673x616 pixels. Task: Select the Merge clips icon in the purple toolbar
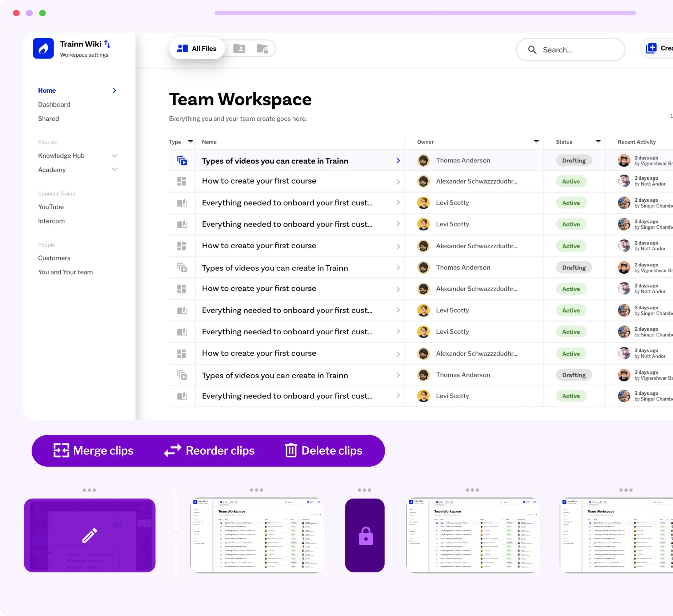pos(61,450)
